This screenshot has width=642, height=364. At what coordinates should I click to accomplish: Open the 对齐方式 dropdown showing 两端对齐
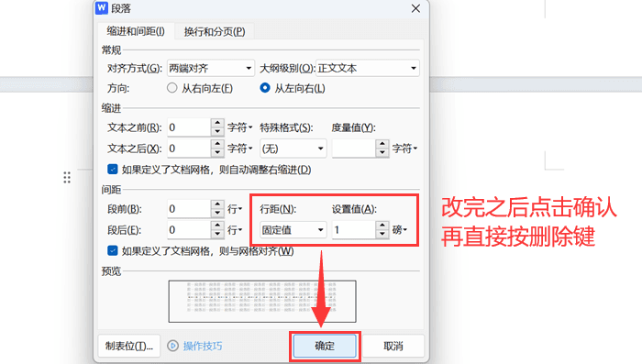210,68
